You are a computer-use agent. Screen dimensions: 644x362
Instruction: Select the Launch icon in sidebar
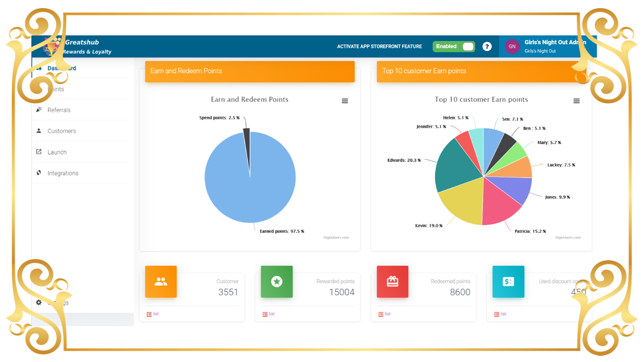tap(39, 152)
